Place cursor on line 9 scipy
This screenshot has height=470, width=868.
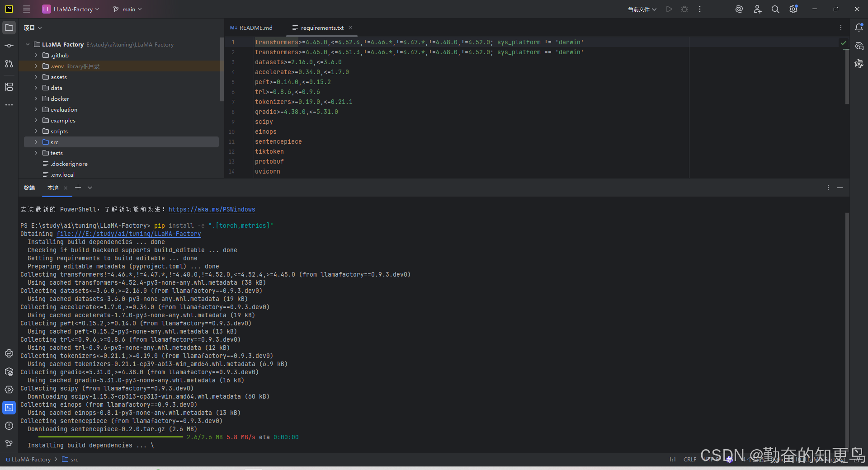pyautogui.click(x=264, y=122)
